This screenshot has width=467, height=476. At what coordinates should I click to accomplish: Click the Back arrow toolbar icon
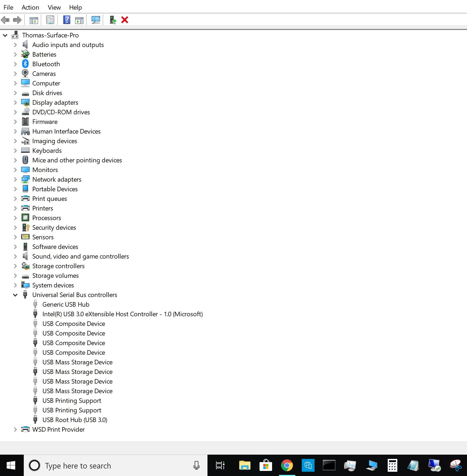point(5,20)
